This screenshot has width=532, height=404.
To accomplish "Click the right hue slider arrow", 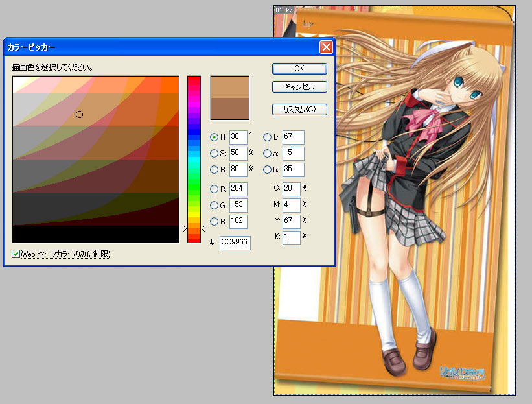I will pyautogui.click(x=203, y=229).
